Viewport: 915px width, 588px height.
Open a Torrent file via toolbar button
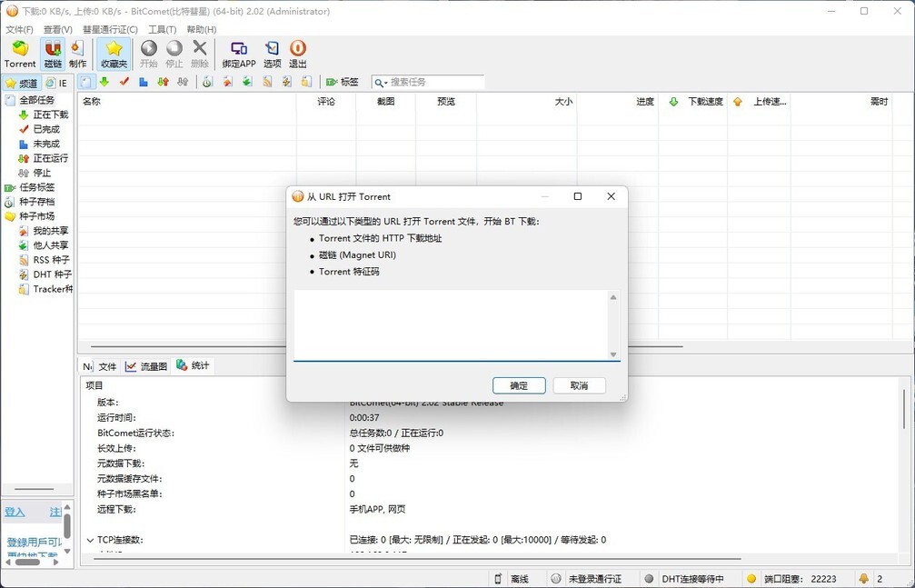click(x=20, y=55)
